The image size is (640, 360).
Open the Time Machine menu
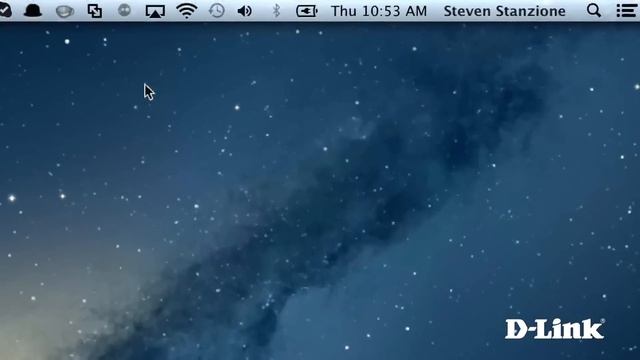click(x=216, y=11)
